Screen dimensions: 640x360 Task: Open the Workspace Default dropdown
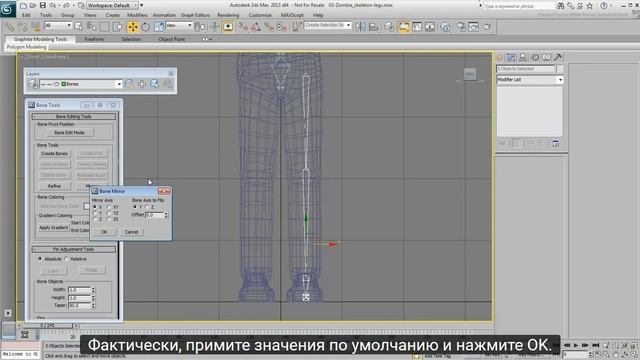point(112,6)
